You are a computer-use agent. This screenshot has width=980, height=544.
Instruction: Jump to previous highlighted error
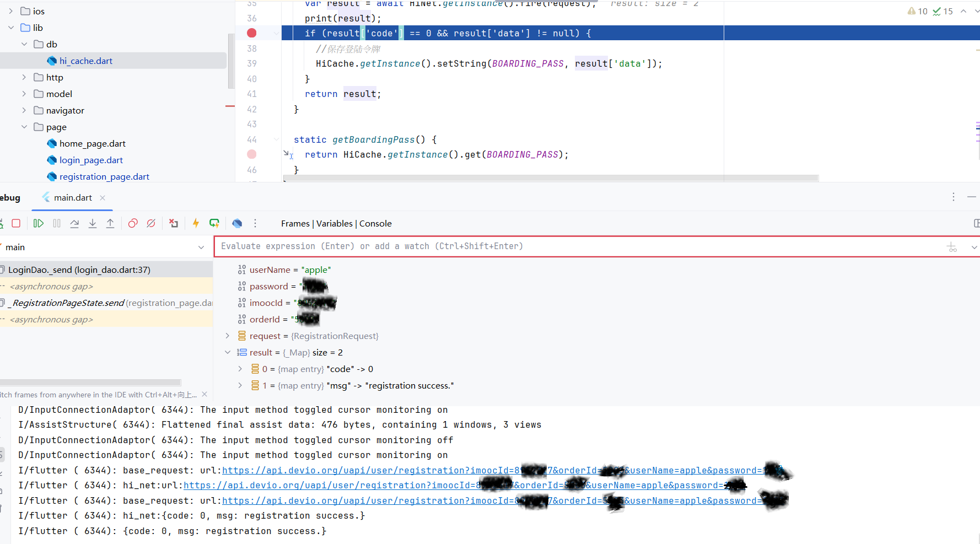tap(963, 11)
